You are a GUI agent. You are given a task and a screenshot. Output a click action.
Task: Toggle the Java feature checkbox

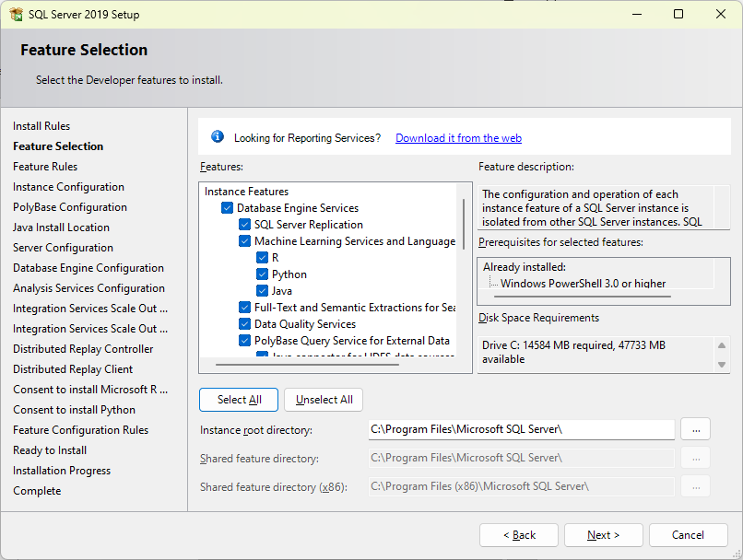(x=263, y=291)
